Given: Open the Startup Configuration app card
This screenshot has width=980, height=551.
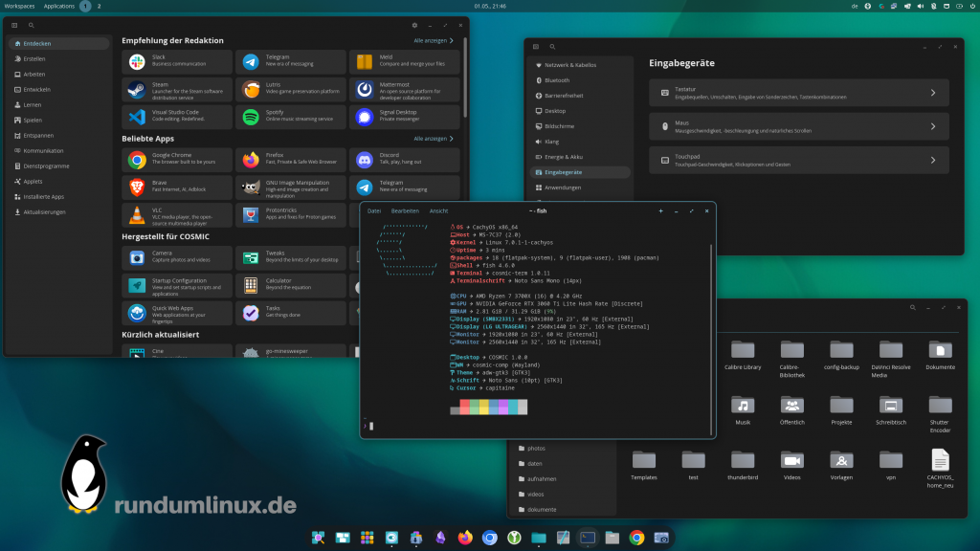Looking at the screenshot, I should [x=177, y=285].
